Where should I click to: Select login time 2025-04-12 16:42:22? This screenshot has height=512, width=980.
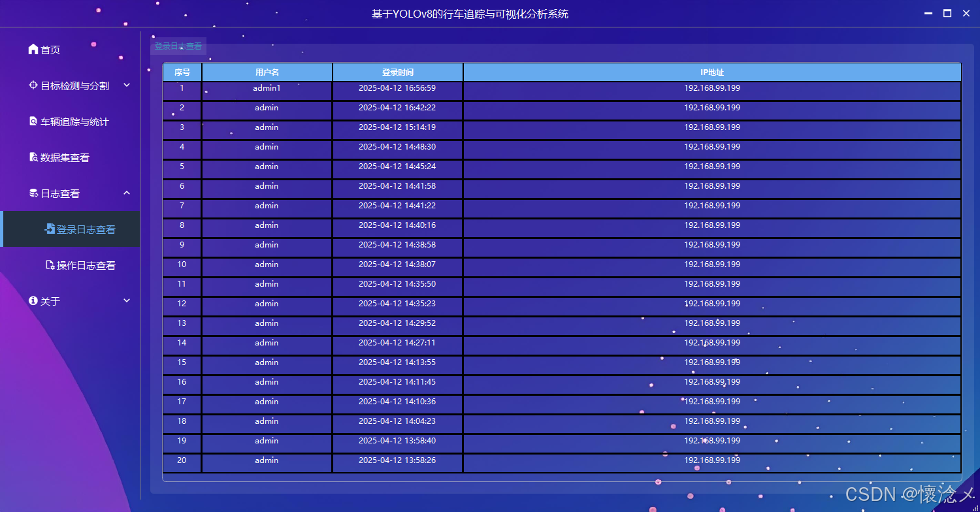(x=397, y=108)
